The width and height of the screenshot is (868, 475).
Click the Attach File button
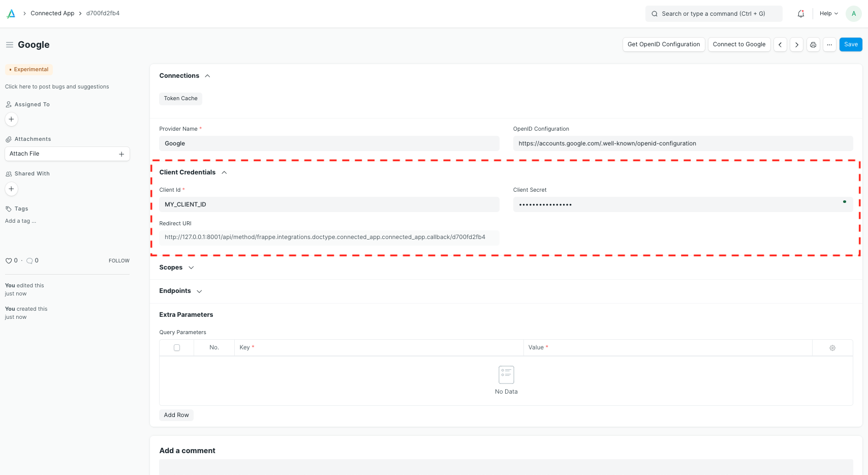pos(67,154)
